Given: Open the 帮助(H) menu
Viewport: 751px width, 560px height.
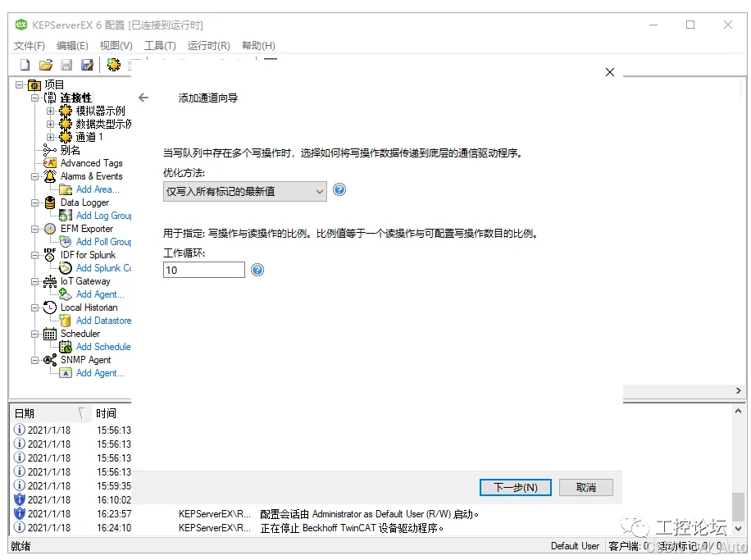Looking at the screenshot, I should (x=258, y=46).
